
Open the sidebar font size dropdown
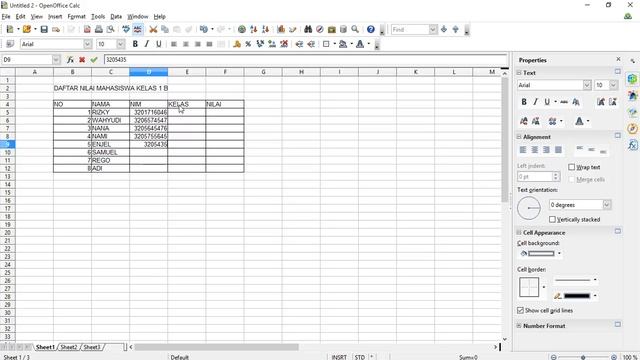pos(613,85)
